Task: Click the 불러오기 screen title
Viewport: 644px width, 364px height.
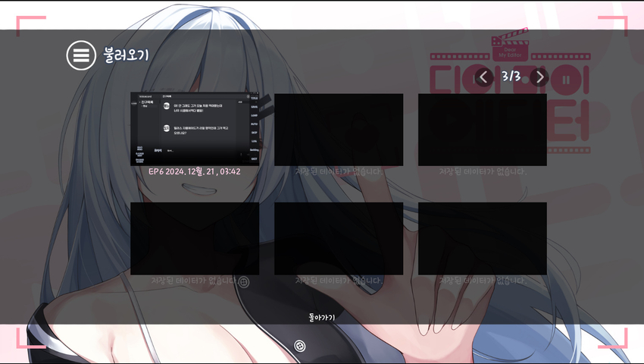Action: tap(127, 55)
